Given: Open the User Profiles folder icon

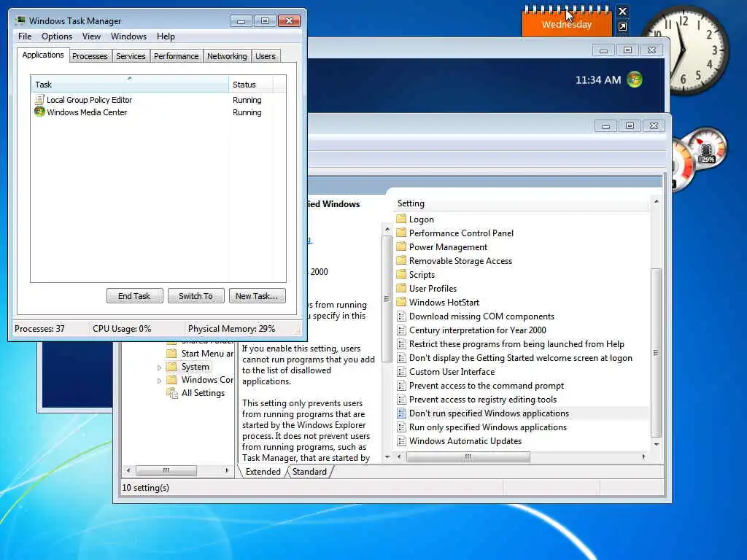Looking at the screenshot, I should tap(401, 288).
